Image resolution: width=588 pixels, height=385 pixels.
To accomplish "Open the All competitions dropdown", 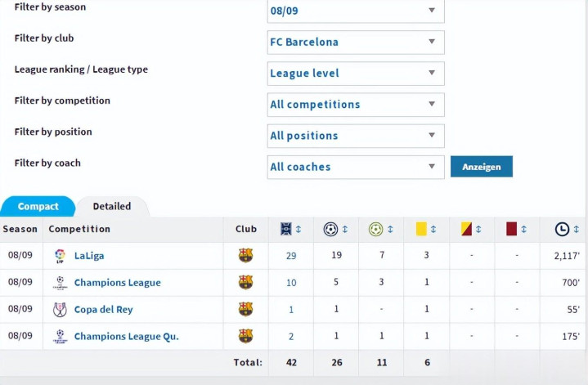I will tap(356, 105).
